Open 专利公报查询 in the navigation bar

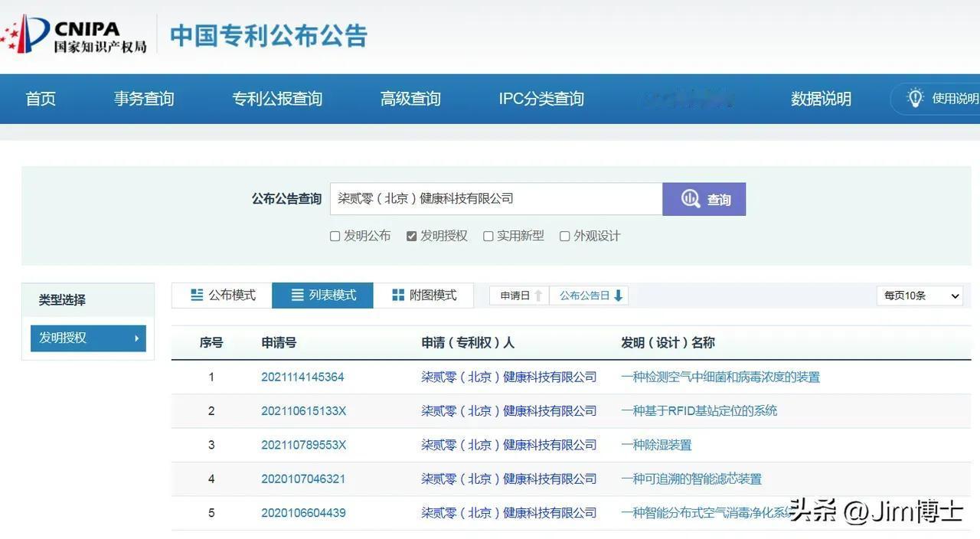(x=277, y=99)
